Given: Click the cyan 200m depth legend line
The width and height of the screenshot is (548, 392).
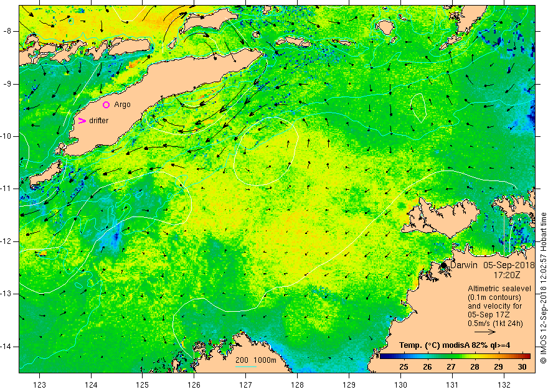Looking at the screenshot, I should click(246, 366).
